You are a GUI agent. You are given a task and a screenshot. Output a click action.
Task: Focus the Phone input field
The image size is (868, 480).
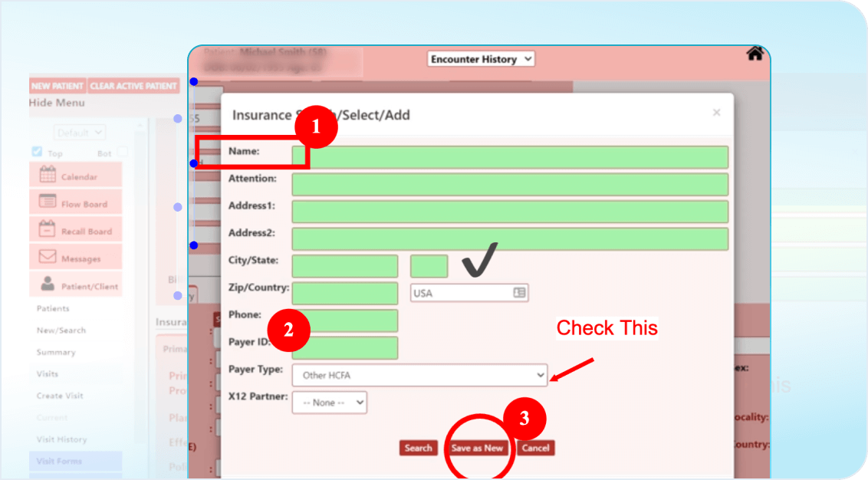(345, 321)
